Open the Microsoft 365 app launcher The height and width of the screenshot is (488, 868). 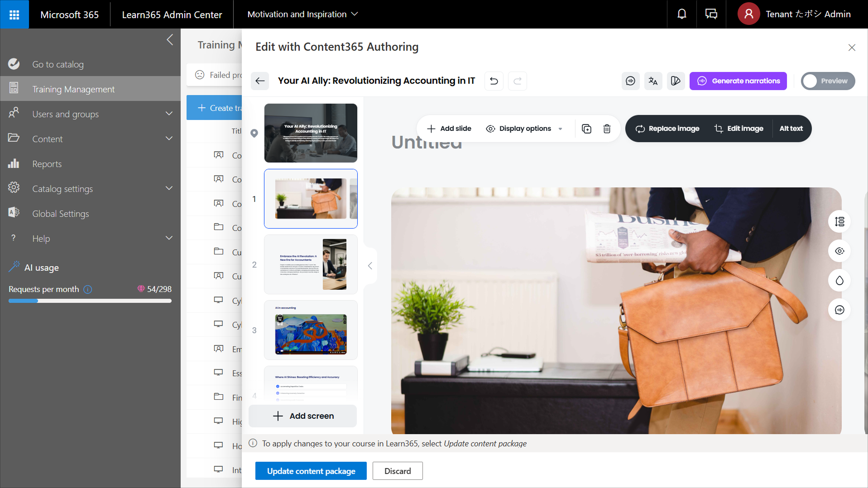pos(14,14)
